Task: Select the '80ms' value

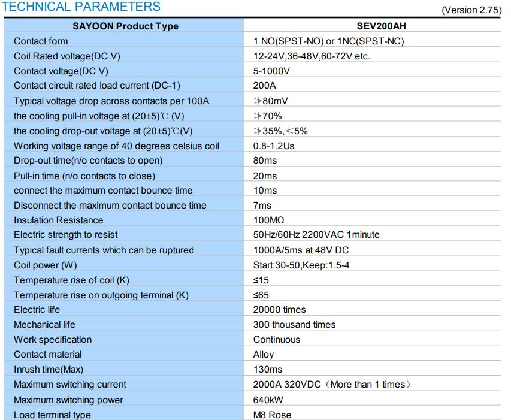Action: click(x=265, y=161)
